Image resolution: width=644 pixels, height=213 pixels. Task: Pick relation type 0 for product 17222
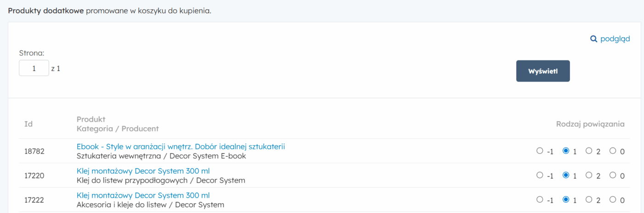coord(613,200)
